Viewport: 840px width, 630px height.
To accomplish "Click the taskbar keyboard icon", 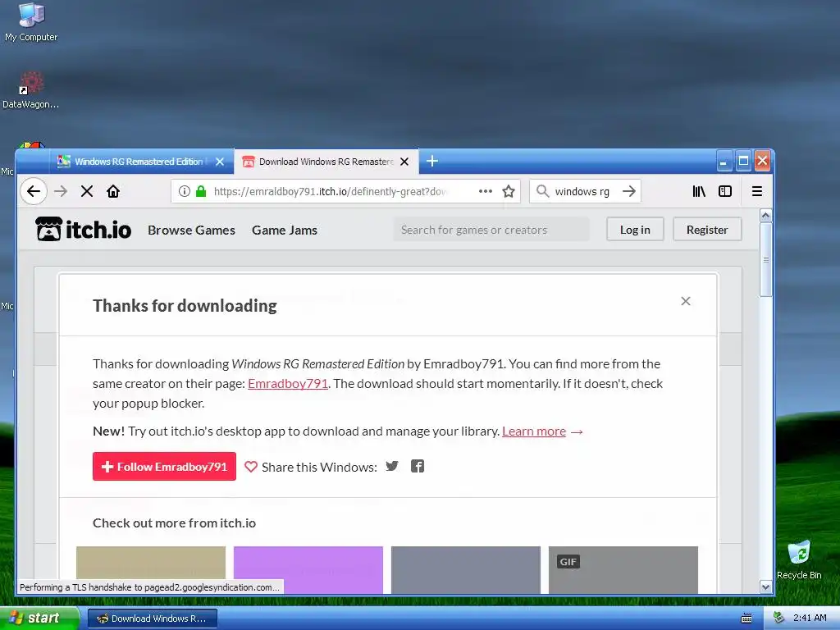I will (x=746, y=619).
